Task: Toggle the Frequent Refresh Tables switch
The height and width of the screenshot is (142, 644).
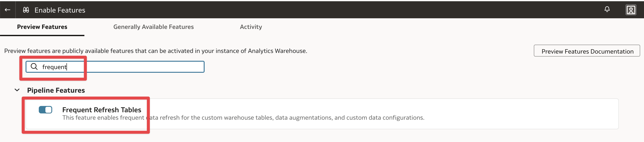Action: point(46,110)
